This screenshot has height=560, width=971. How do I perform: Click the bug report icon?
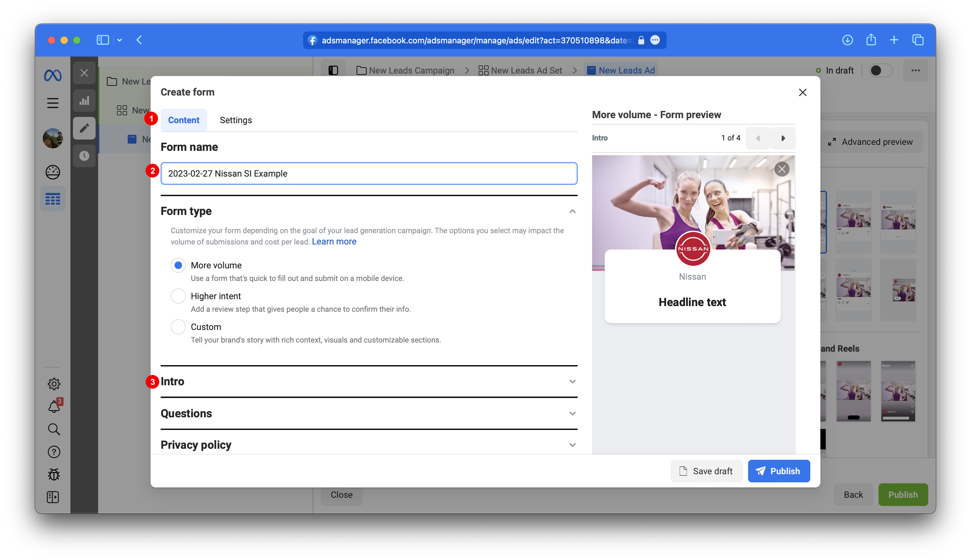tap(54, 474)
